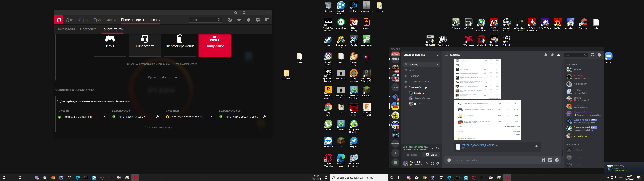Join the Карантинная Зона voice channel

click(x=421, y=81)
